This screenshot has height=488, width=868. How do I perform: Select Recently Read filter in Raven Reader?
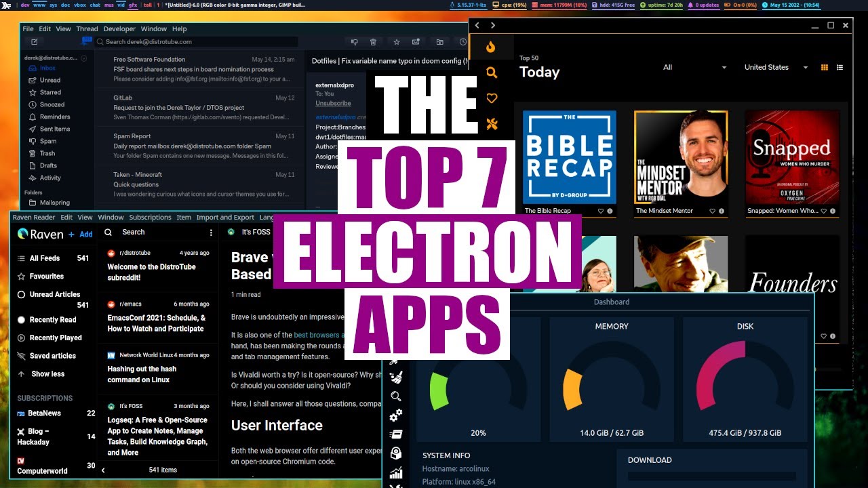pyautogui.click(x=46, y=319)
